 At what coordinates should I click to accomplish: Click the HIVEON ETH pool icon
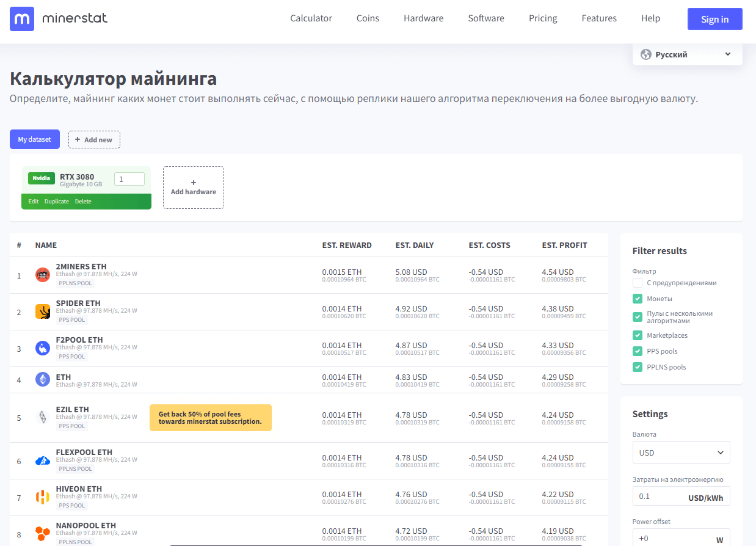point(42,497)
